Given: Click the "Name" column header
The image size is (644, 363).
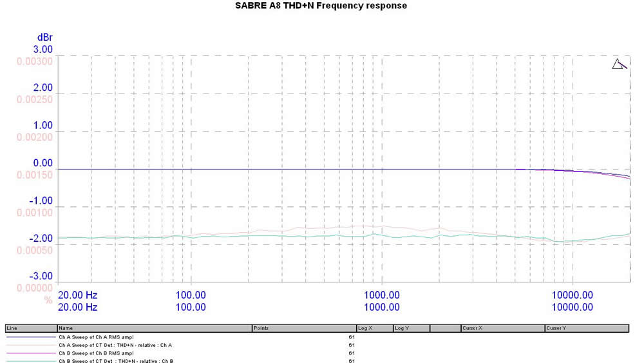Looking at the screenshot, I should click(x=155, y=328).
